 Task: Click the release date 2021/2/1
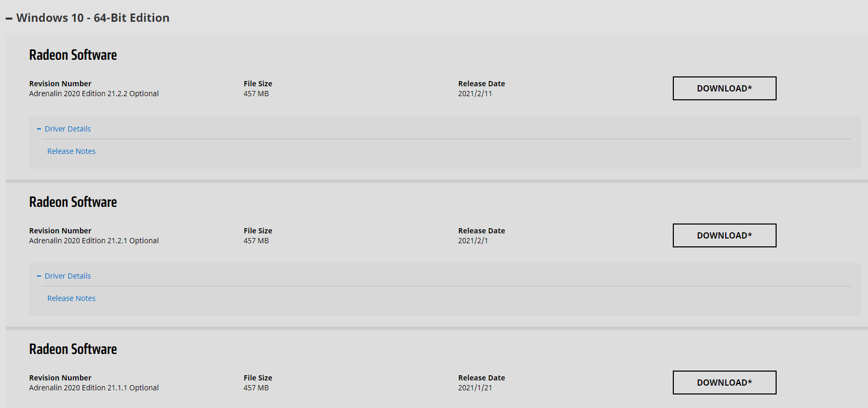coord(472,241)
